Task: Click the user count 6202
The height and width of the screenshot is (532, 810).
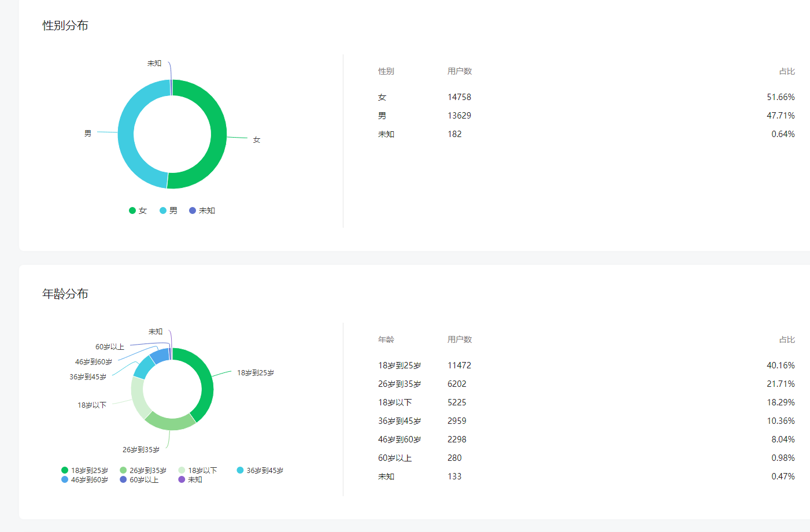Action: point(457,384)
